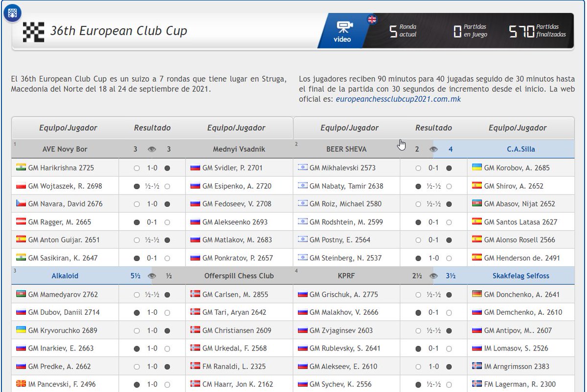
Task: Select player CM Haarr, Jon K. 2162
Action: pos(238,385)
